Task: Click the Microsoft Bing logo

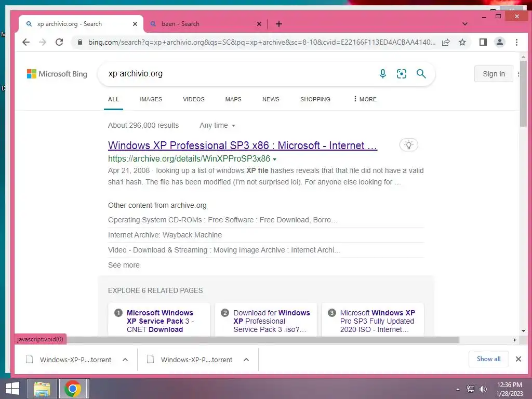Action: click(57, 74)
